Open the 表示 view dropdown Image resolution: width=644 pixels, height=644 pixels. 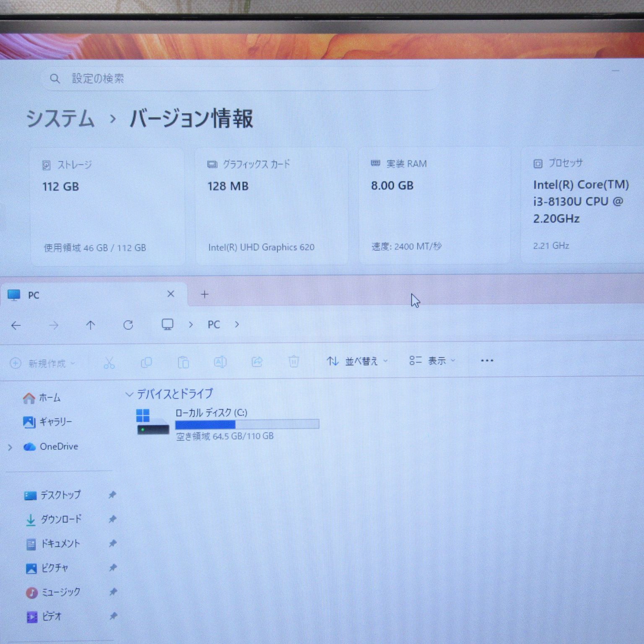coord(432,361)
